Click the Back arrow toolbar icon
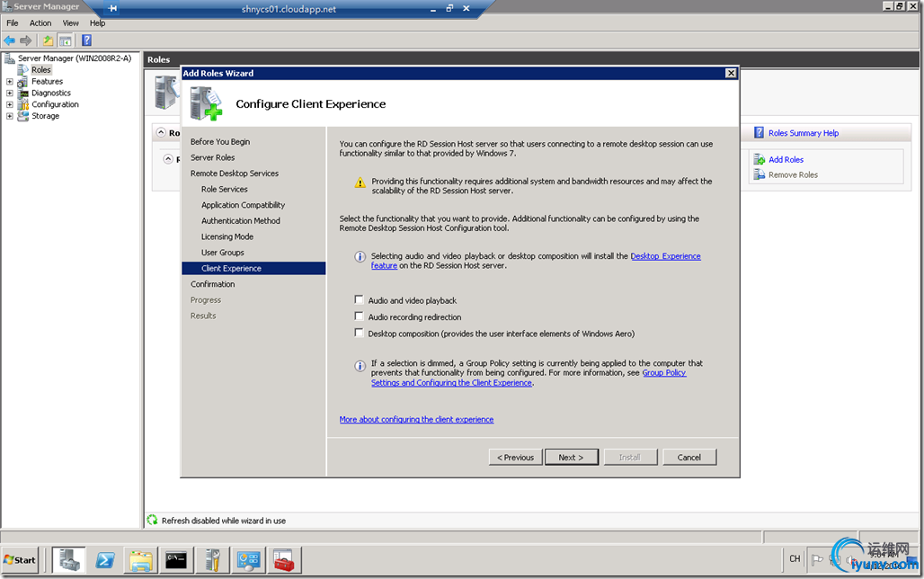Image resolution: width=924 pixels, height=579 pixels. point(9,40)
